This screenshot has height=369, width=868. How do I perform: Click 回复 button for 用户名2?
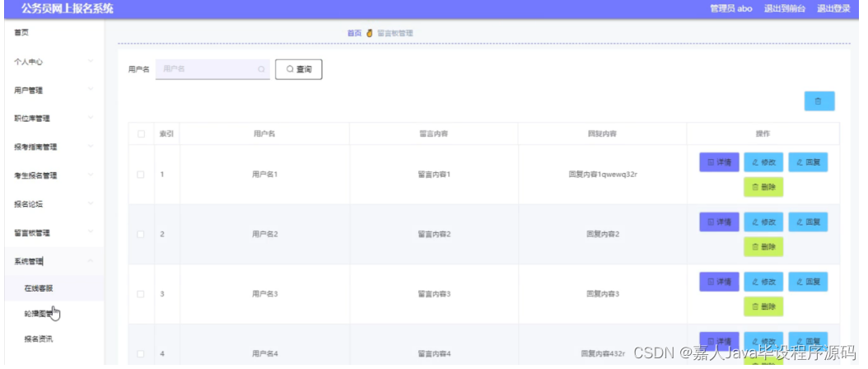(808, 222)
